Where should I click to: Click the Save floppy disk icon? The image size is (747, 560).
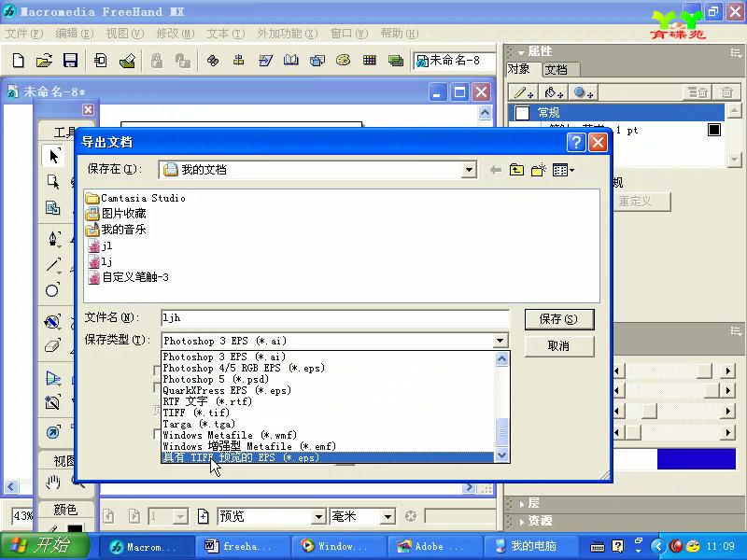tap(71, 61)
